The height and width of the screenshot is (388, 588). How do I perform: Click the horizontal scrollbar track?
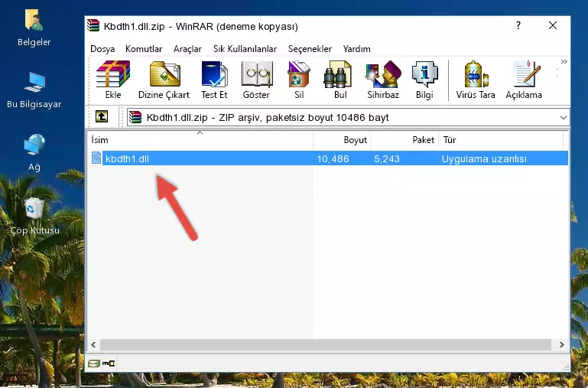(326, 344)
